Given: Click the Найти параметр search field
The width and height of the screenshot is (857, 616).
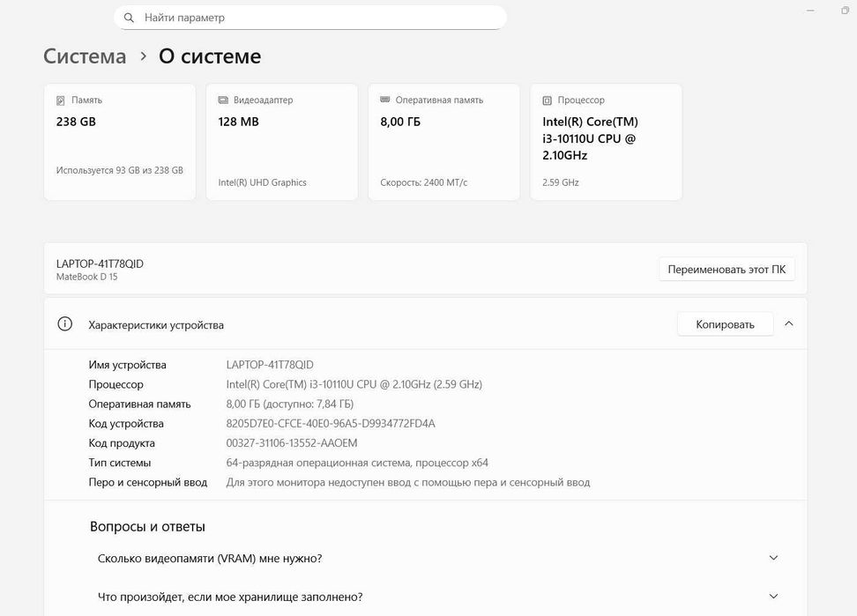Looking at the screenshot, I should 317,18.
